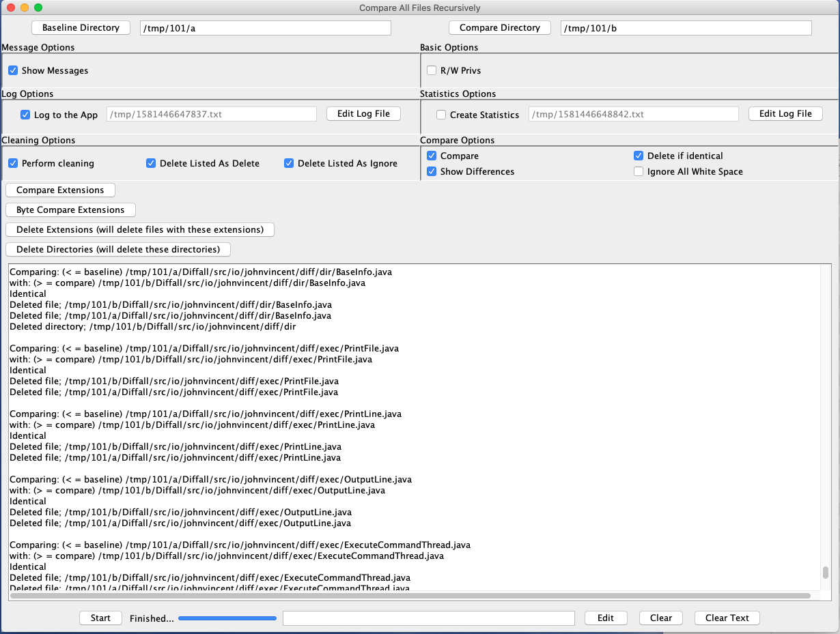Click the bottom text input field

429,618
